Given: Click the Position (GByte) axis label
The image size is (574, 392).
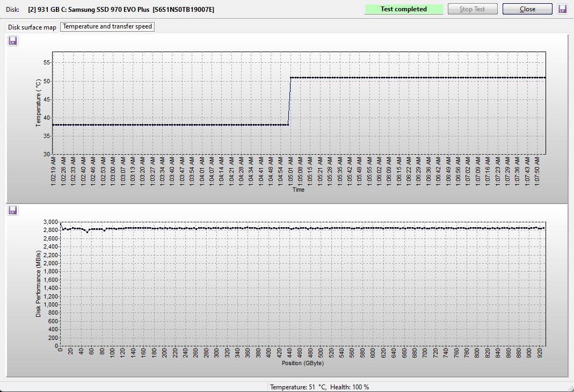Looking at the screenshot, I should [303, 363].
